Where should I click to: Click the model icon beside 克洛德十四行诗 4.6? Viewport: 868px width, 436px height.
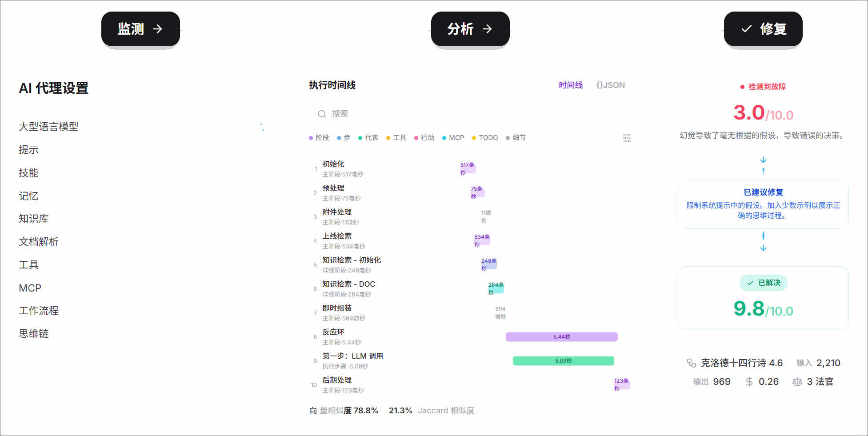[692, 363]
